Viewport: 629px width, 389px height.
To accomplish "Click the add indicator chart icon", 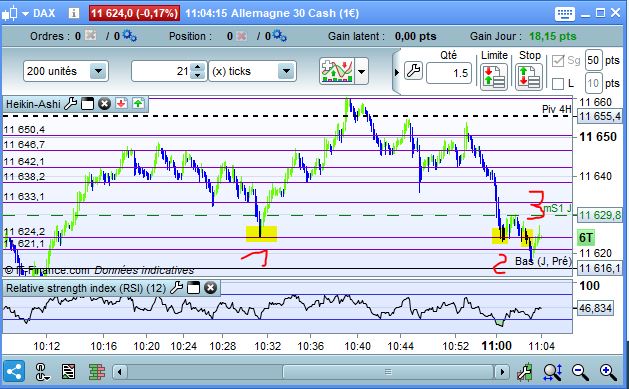I will pyautogui.click(x=337, y=71).
